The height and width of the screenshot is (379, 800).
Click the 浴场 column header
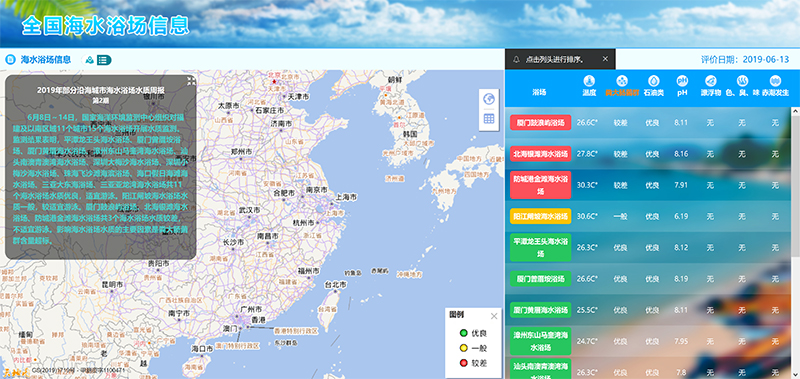point(539,92)
